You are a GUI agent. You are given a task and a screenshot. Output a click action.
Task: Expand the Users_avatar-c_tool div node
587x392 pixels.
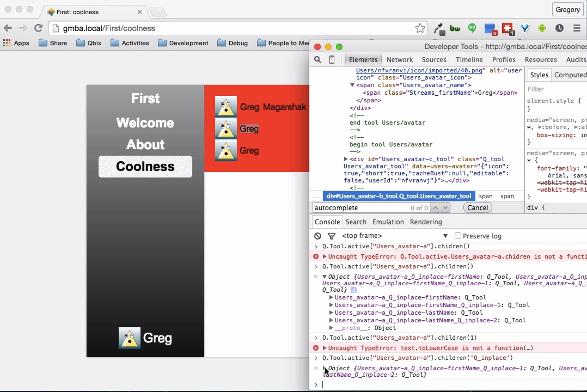[346, 159]
